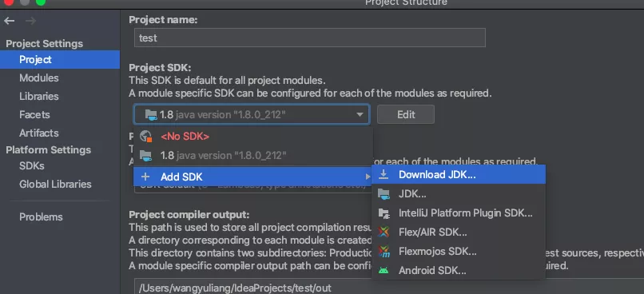Image resolution: width=644 pixels, height=294 pixels.
Task: Choose Android SDK... menu entry
Action: 459,271
